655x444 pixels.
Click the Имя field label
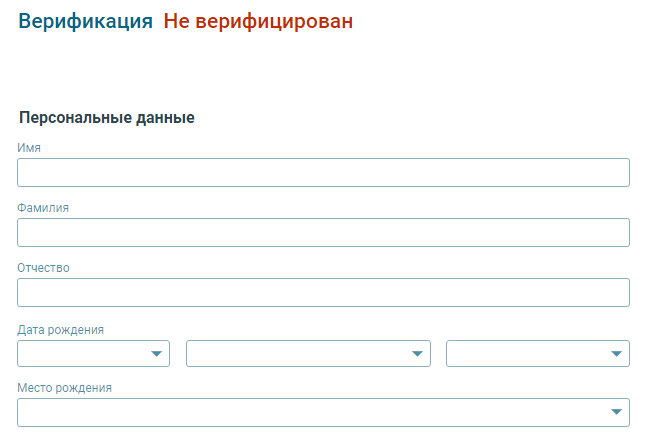pyautogui.click(x=29, y=148)
